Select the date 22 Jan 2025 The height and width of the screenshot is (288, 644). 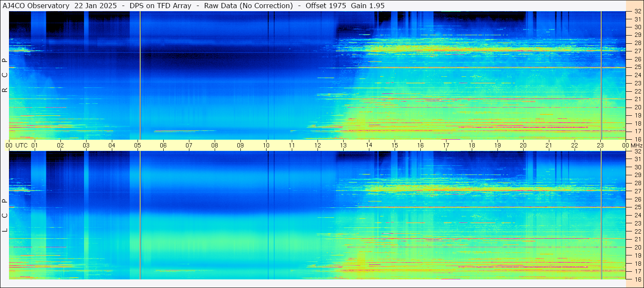click(x=95, y=6)
